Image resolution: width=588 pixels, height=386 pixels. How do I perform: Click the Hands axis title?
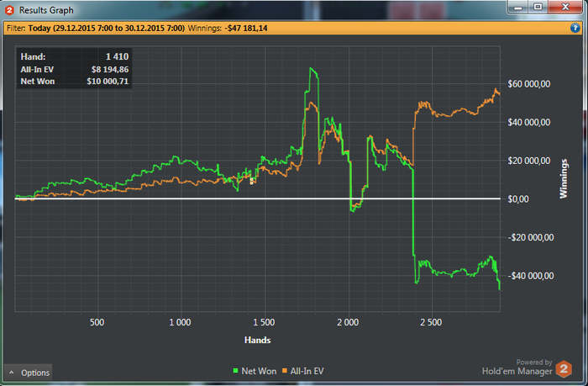click(258, 340)
